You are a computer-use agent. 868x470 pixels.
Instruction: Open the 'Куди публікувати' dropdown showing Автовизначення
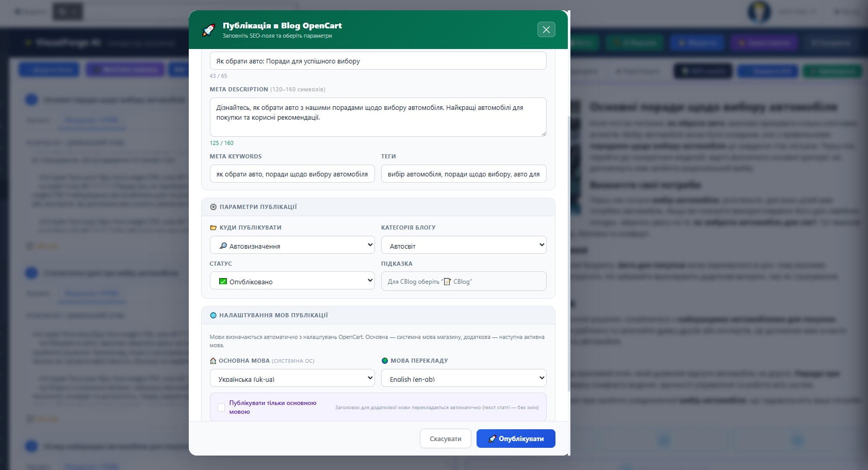[x=292, y=245]
